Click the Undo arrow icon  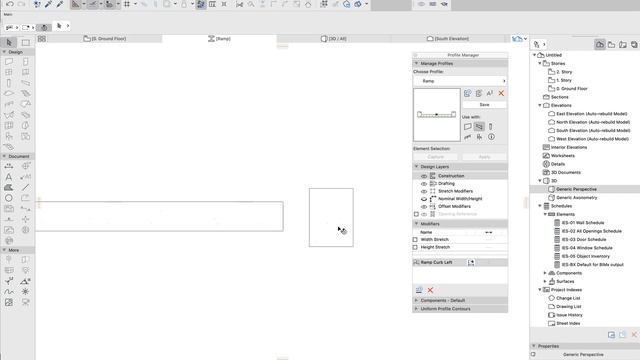click(x=10, y=4)
